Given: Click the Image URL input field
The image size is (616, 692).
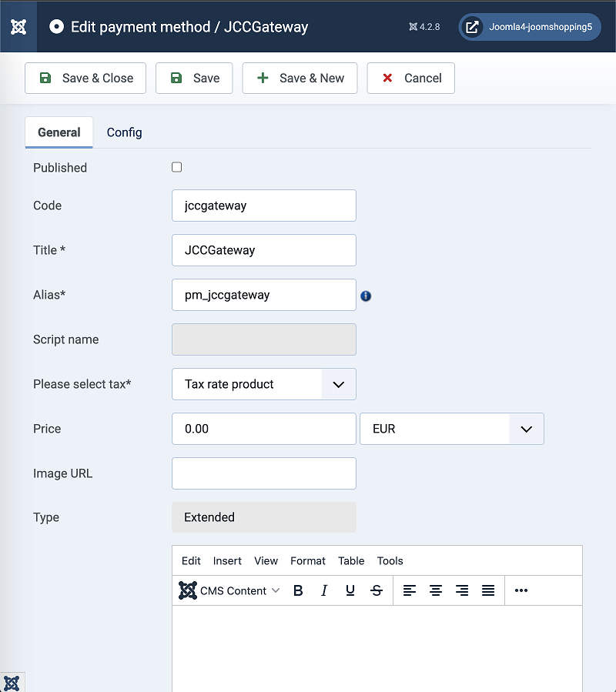Looking at the screenshot, I should tap(263, 473).
